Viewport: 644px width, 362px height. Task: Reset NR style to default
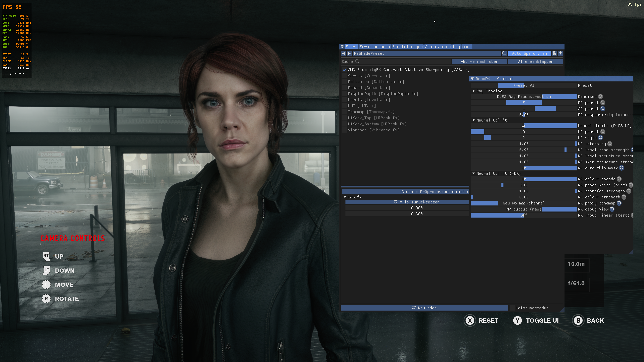coord(600,138)
